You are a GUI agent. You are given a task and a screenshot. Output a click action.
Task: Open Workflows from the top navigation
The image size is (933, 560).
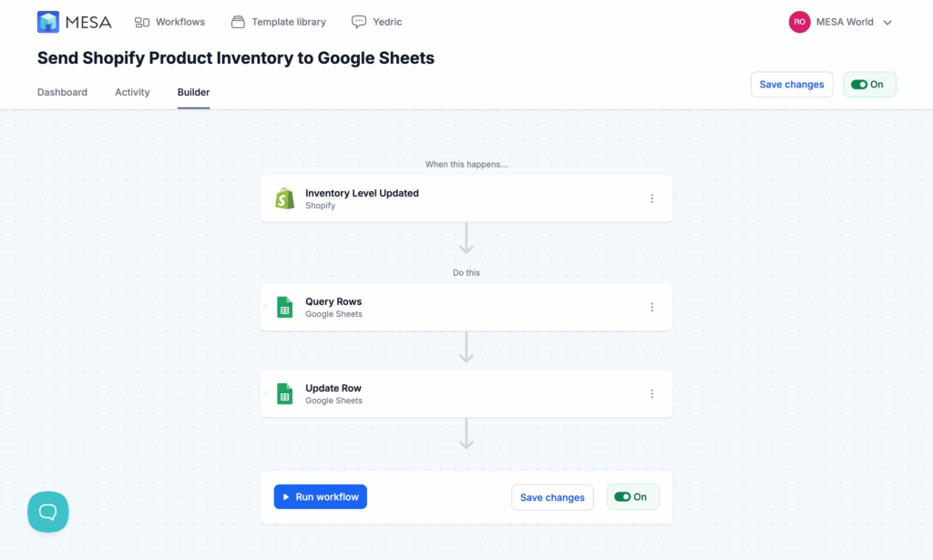tap(169, 22)
